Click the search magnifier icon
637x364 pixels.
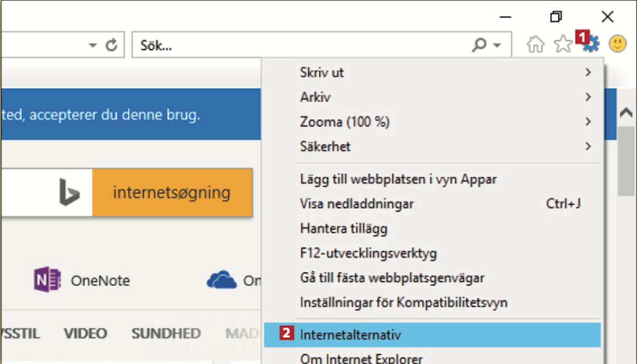point(479,45)
